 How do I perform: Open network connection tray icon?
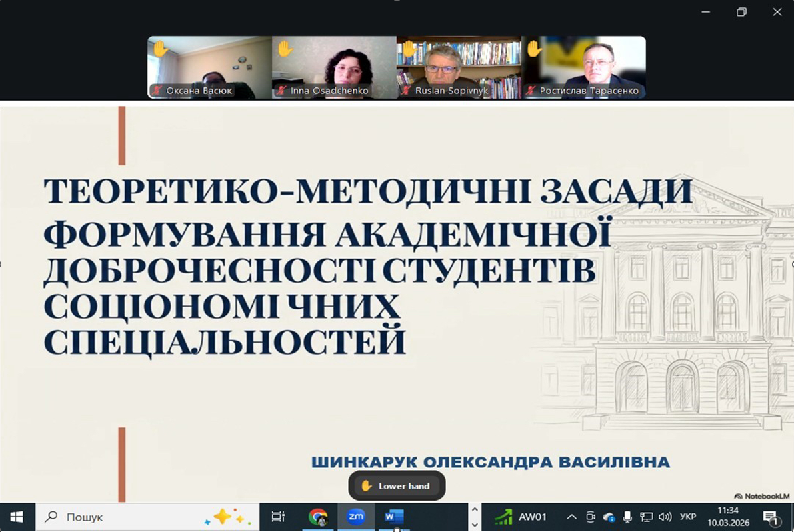[646, 517]
